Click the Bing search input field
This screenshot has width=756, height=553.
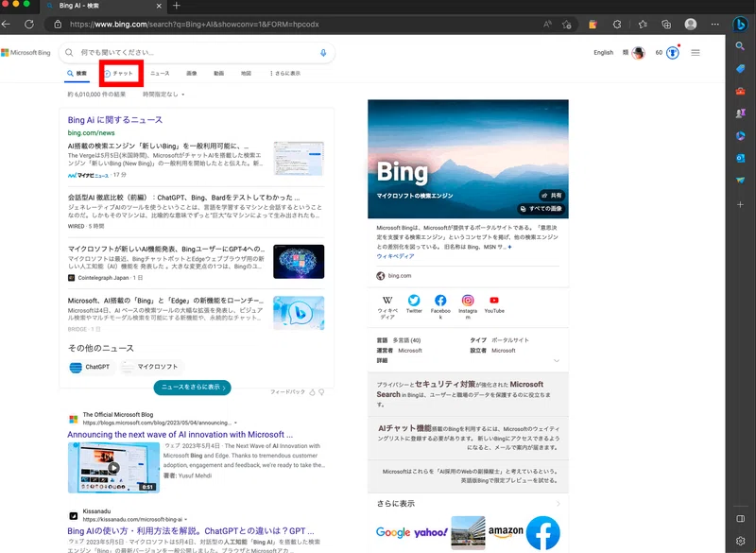[x=197, y=53]
